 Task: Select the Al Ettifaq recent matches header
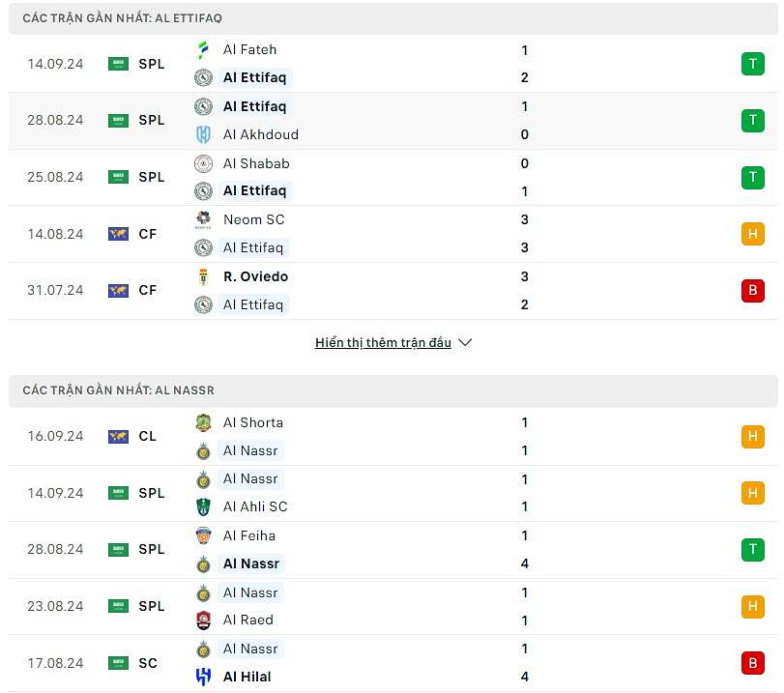click(122, 18)
